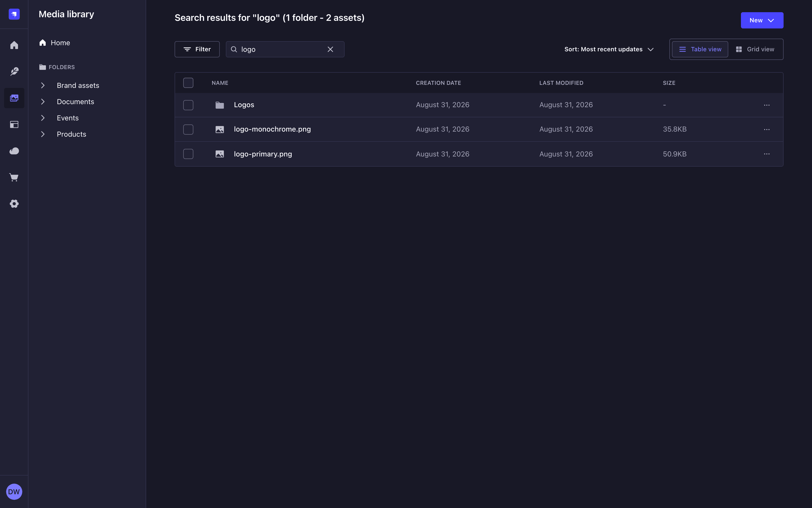Open the Marketplace cart icon
Screen dimensions: 812x508
tap(14, 177)
